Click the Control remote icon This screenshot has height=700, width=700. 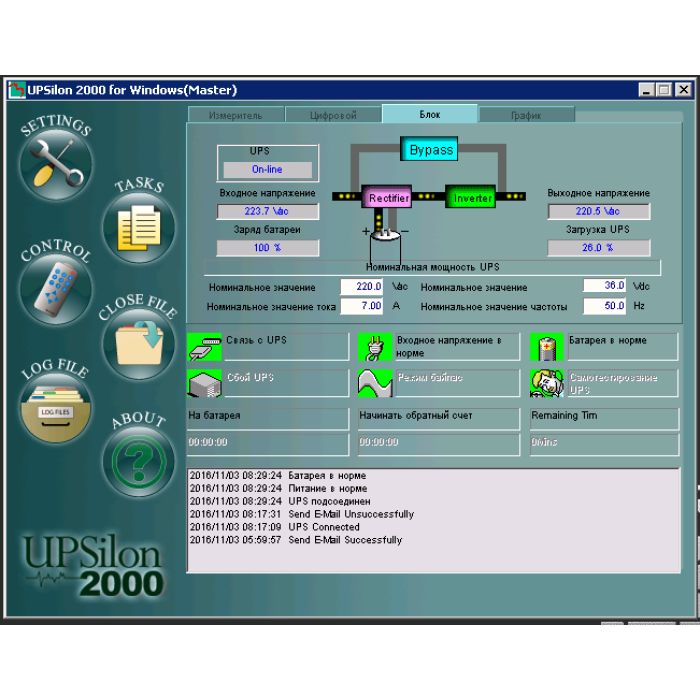[56, 287]
